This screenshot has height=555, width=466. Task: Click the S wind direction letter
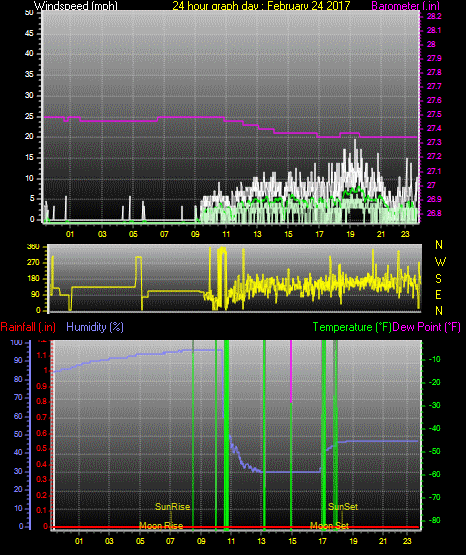coord(438,279)
